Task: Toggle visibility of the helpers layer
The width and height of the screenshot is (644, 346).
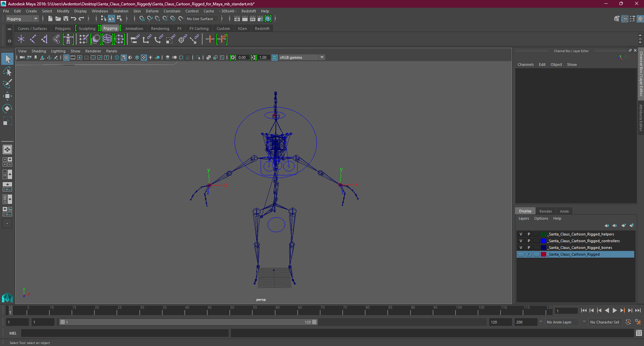Action: tap(521, 234)
